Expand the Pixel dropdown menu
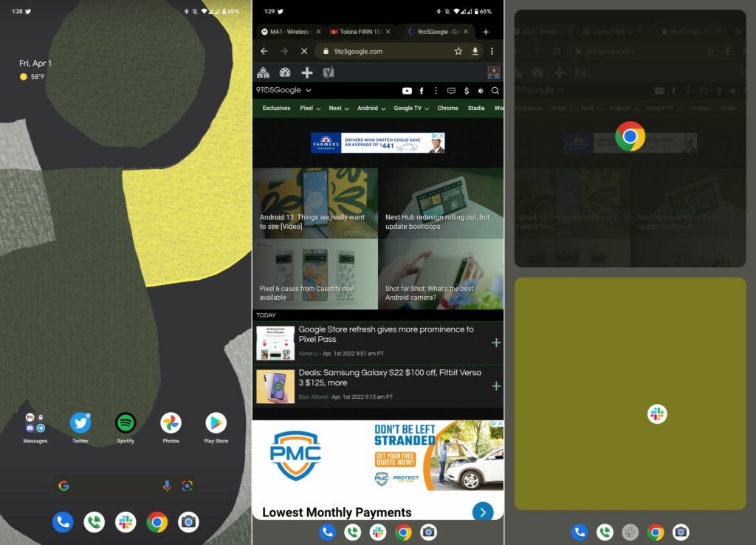Screen dimensions: 756x545 (x=311, y=108)
